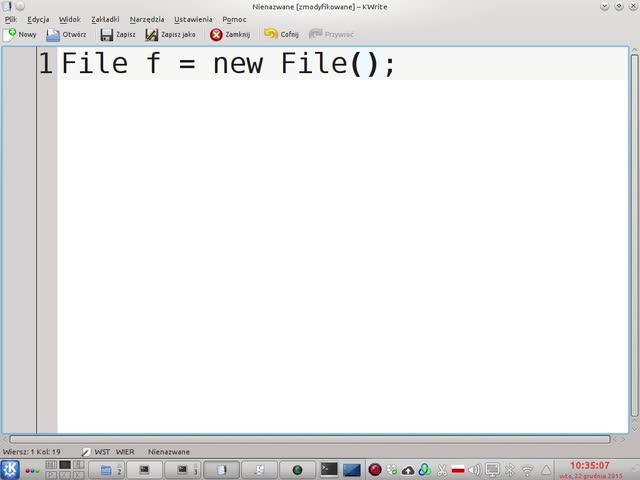640x480 pixels.
Task: Click the greyed-out Przywróć redo button
Action: point(331,34)
